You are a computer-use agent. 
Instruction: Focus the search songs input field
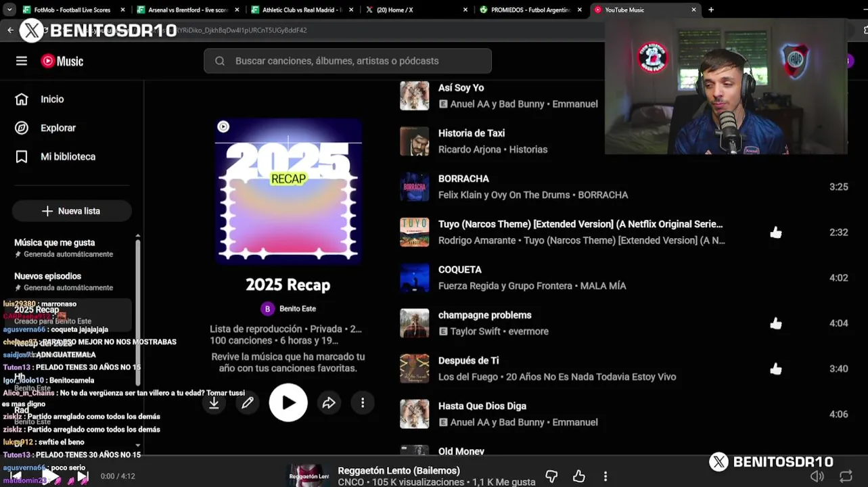pos(348,61)
